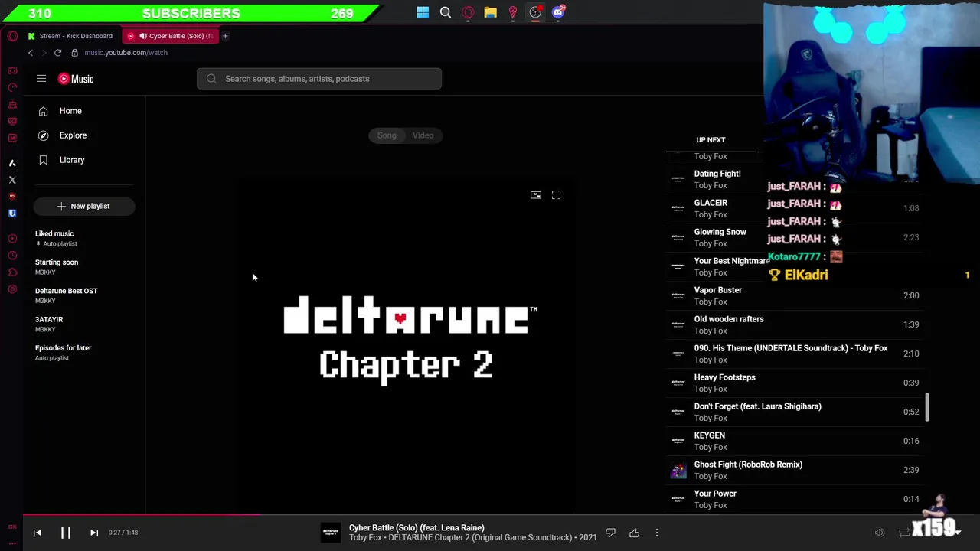Dislike the current song with thumbs down

[x=610, y=533]
